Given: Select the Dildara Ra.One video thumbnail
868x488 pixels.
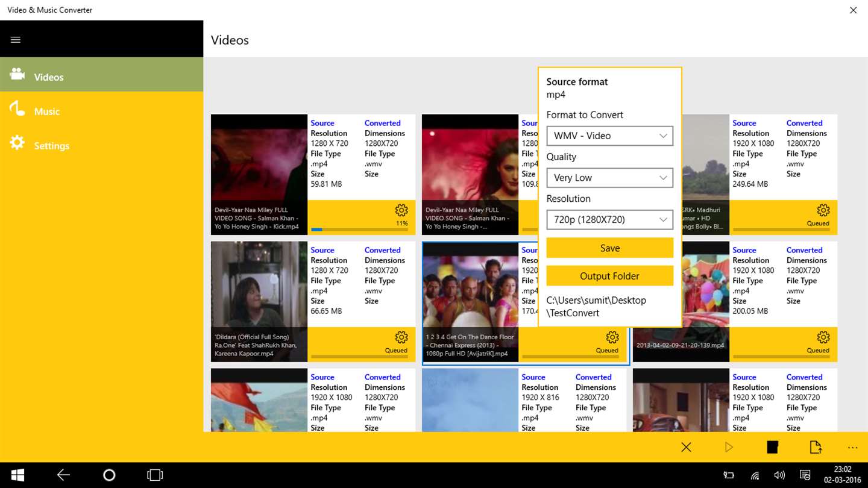Looking at the screenshot, I should [259, 302].
